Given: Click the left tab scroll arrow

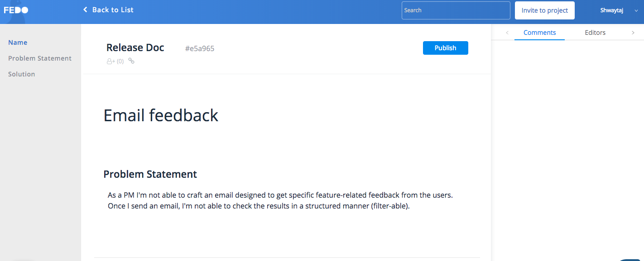Looking at the screenshot, I should (507, 33).
